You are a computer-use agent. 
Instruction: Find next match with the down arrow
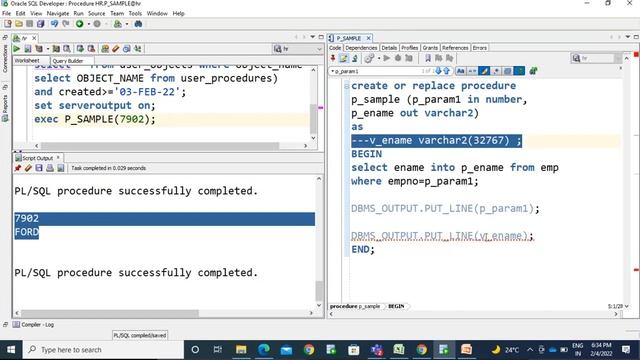click(x=438, y=71)
